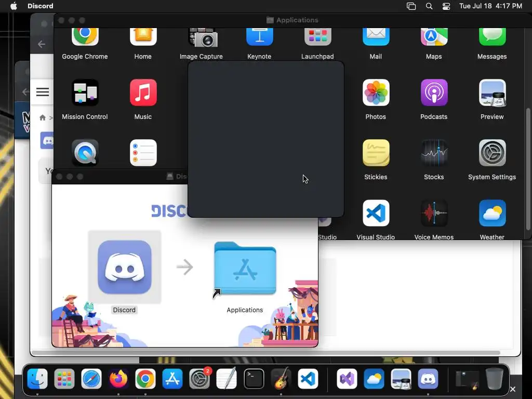Open Discord from the Dock
Viewport: 532px width, 399px height.
click(x=428, y=379)
